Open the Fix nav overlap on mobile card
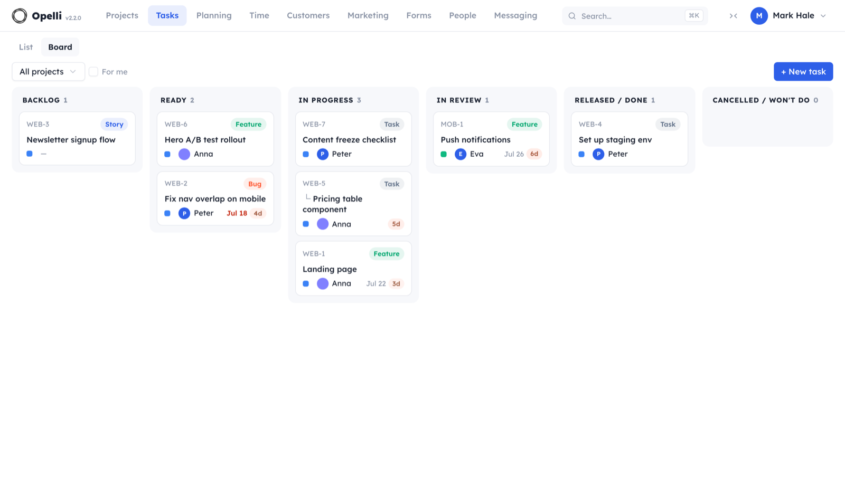The width and height of the screenshot is (845, 504). click(215, 198)
